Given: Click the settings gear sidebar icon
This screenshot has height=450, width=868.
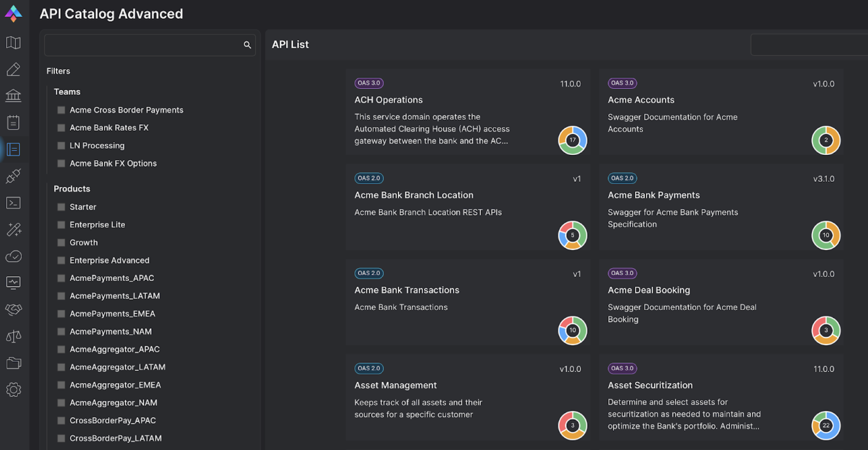Looking at the screenshot, I should (13, 390).
